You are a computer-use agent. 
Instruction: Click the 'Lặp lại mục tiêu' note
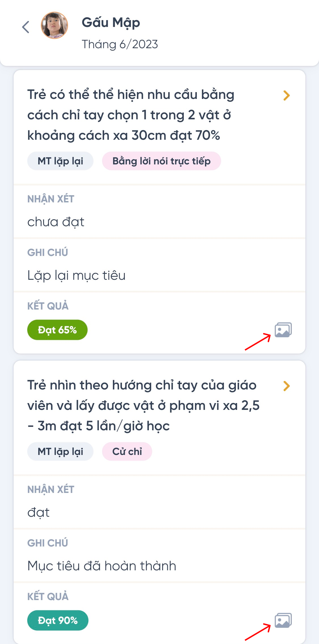(x=76, y=276)
